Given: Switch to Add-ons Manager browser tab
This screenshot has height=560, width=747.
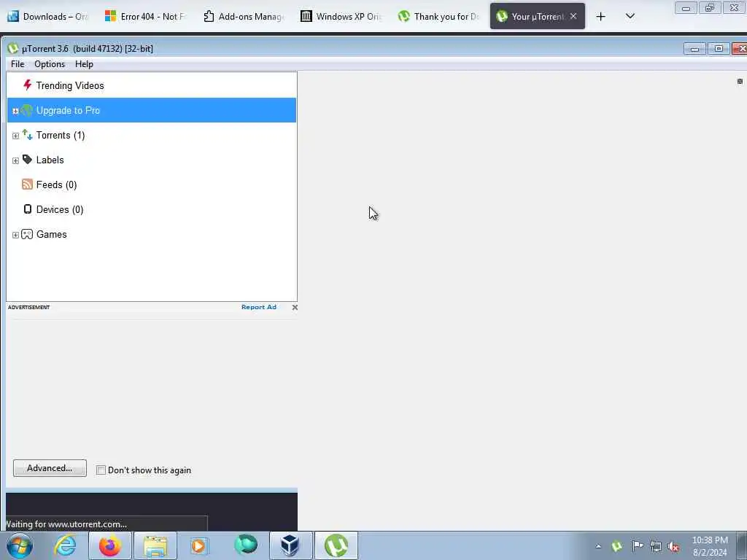Looking at the screenshot, I should pyautogui.click(x=244, y=16).
